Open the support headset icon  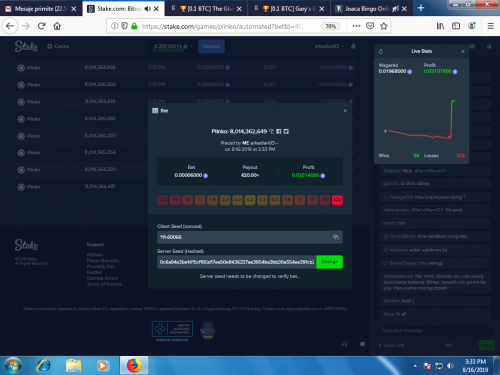tap(345, 344)
